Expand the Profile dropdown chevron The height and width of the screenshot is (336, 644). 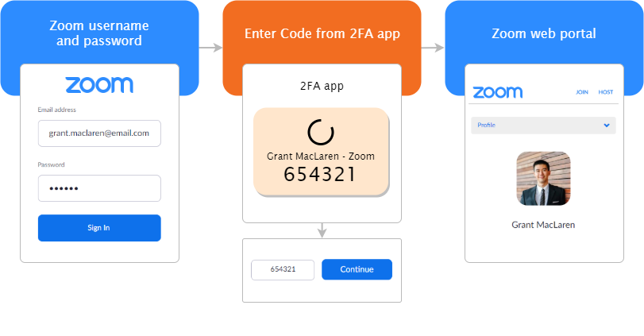pyautogui.click(x=607, y=126)
